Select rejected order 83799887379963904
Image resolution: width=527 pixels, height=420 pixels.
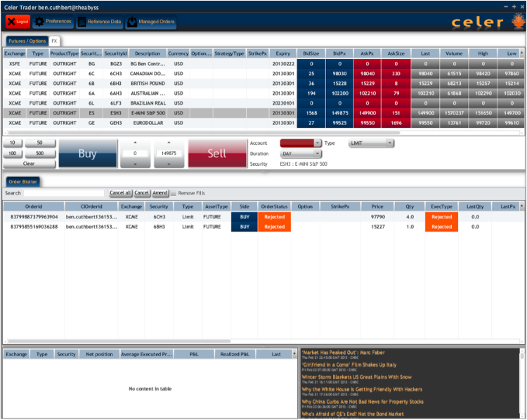[x=262, y=217]
